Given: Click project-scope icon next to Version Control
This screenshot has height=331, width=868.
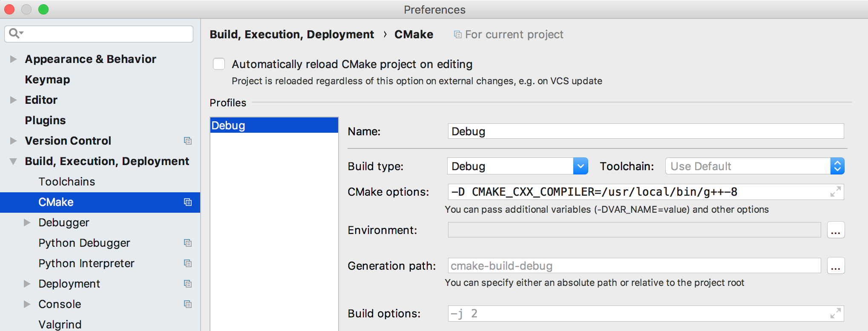Looking at the screenshot, I should [x=187, y=141].
